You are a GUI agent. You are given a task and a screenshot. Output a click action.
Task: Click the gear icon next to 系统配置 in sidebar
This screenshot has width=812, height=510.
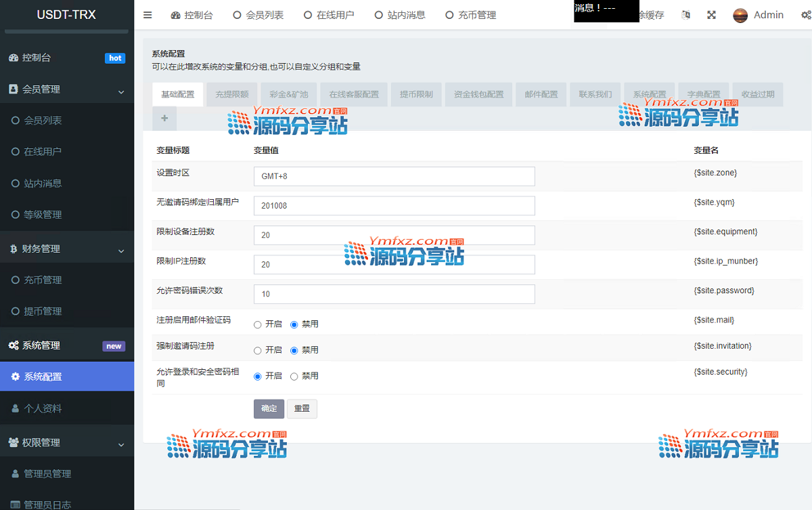point(16,377)
